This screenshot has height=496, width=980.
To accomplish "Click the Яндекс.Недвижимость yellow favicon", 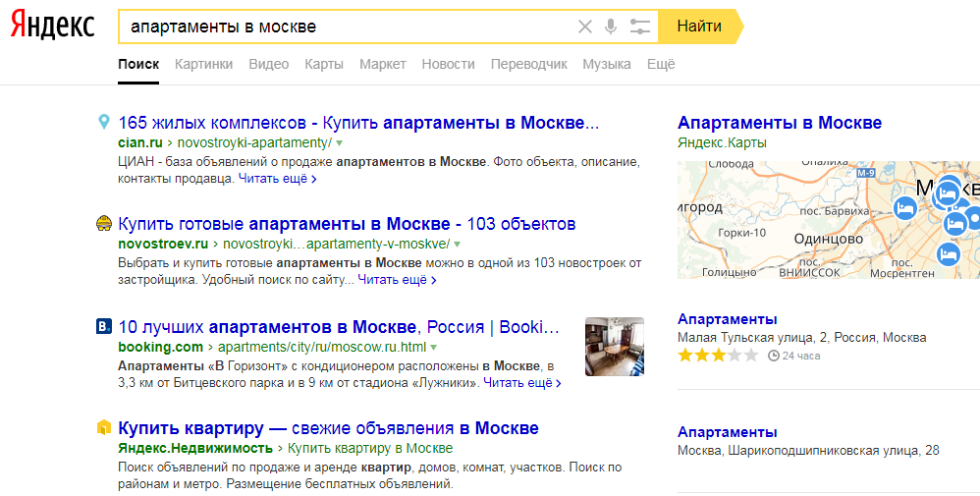I will coord(104,428).
